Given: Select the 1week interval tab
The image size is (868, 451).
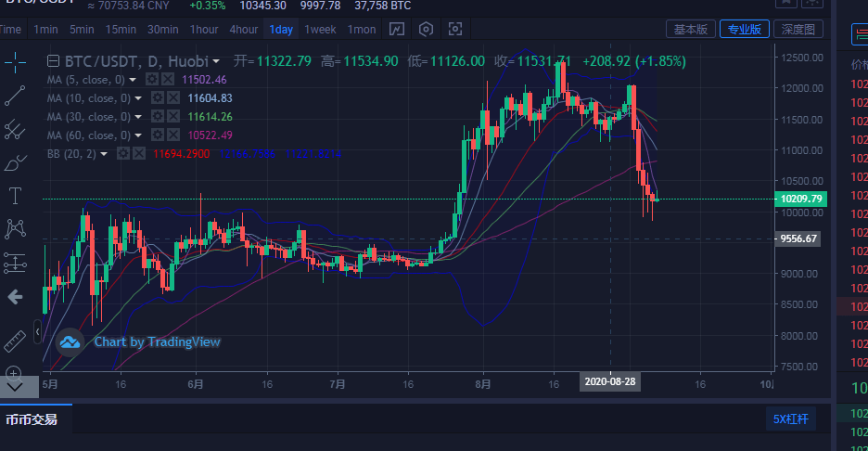Looking at the screenshot, I should click(x=320, y=29).
